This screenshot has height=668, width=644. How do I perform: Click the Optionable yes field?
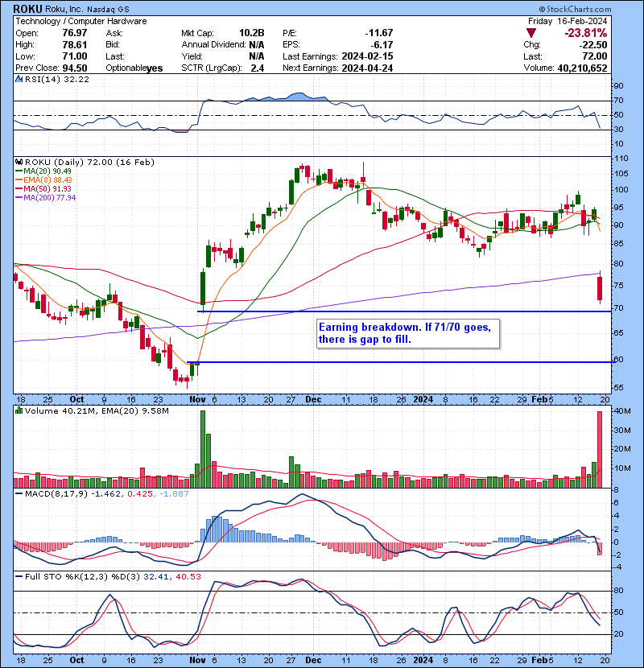click(x=134, y=68)
